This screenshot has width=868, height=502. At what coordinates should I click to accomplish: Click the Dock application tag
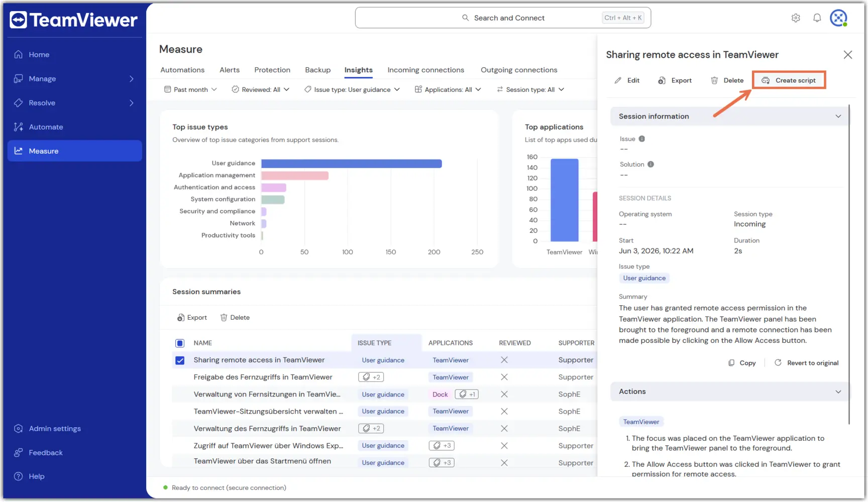tap(440, 395)
